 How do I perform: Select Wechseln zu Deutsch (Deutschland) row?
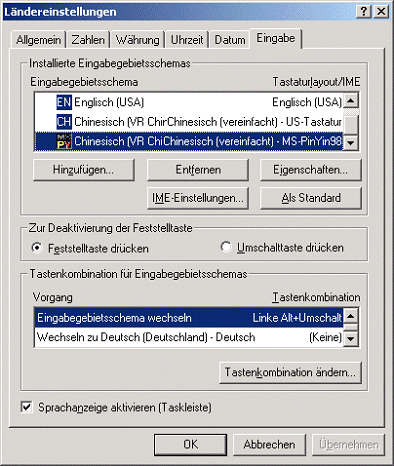tap(189, 337)
